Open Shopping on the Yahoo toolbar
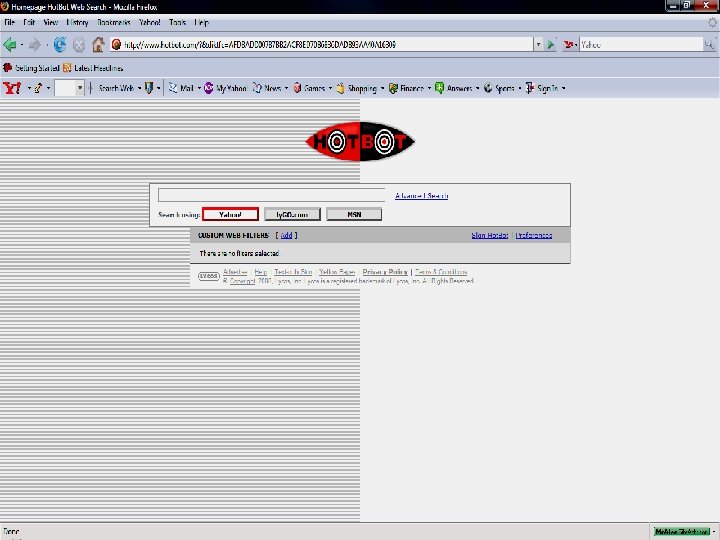720x540 pixels. tap(356, 88)
